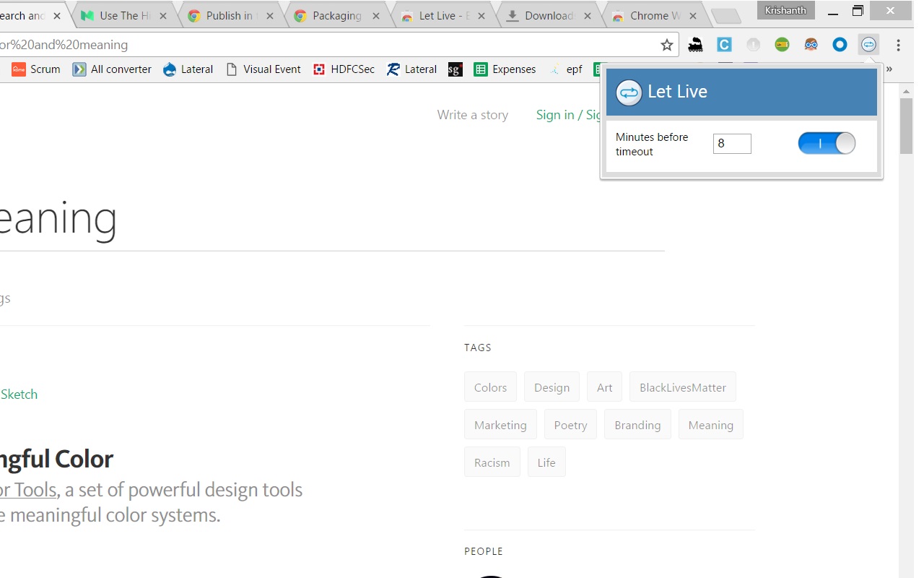Close the Packaging tab

click(x=375, y=16)
